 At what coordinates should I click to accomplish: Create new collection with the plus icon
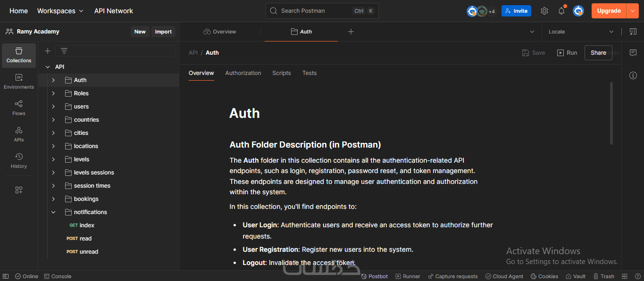[x=48, y=51]
